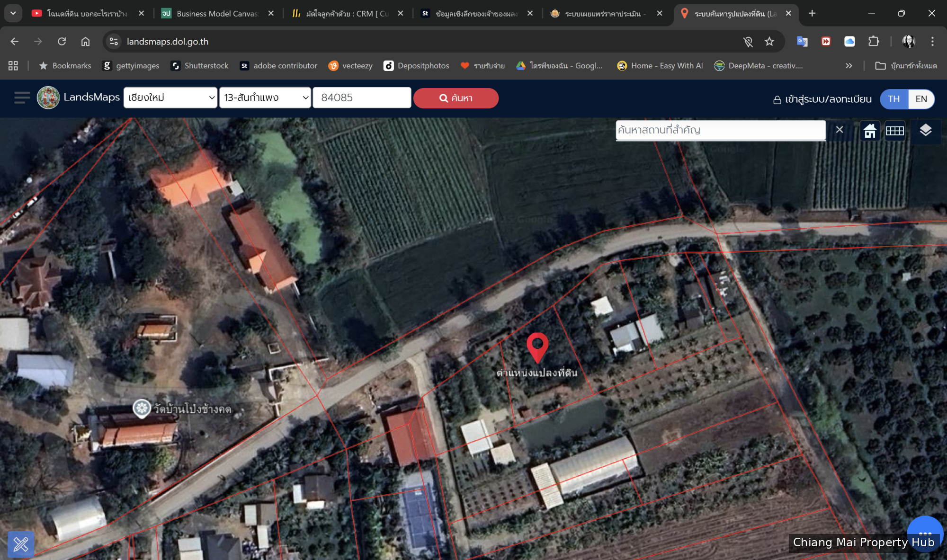Expand the hidden bookmarks chevron
Viewport: 947px width, 560px height.
pos(849,66)
